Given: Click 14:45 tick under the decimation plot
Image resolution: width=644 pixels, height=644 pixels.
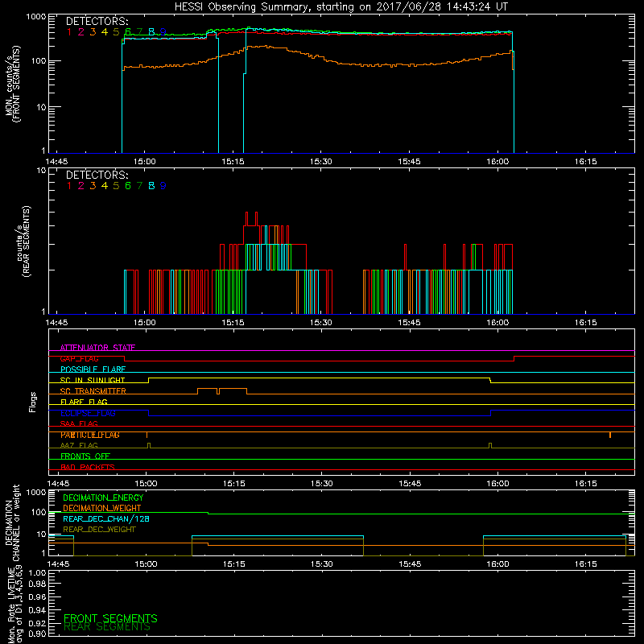Looking at the screenshot, I should tap(58, 564).
